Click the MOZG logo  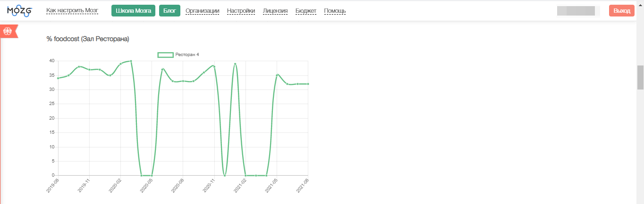click(19, 11)
